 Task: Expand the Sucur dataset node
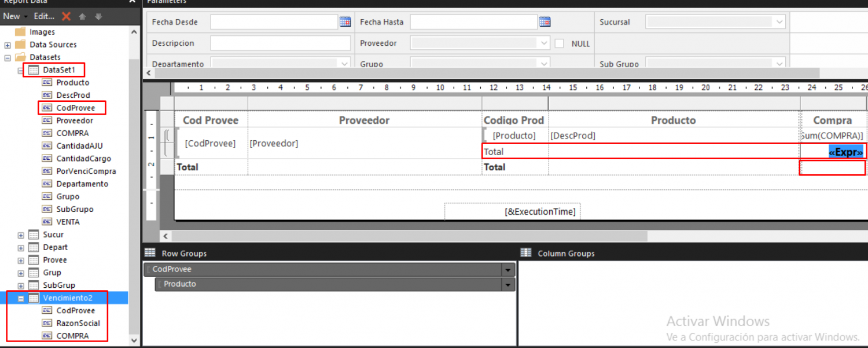pos(21,235)
